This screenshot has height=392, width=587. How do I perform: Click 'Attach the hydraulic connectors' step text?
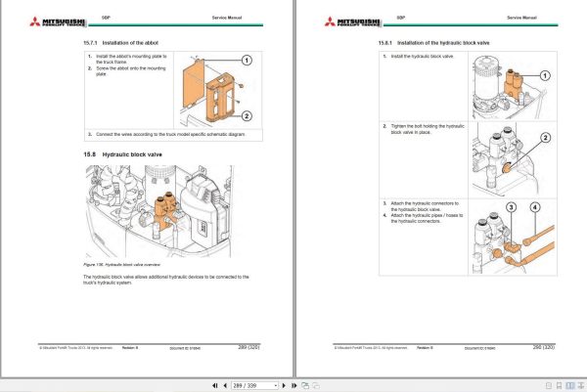pos(425,206)
